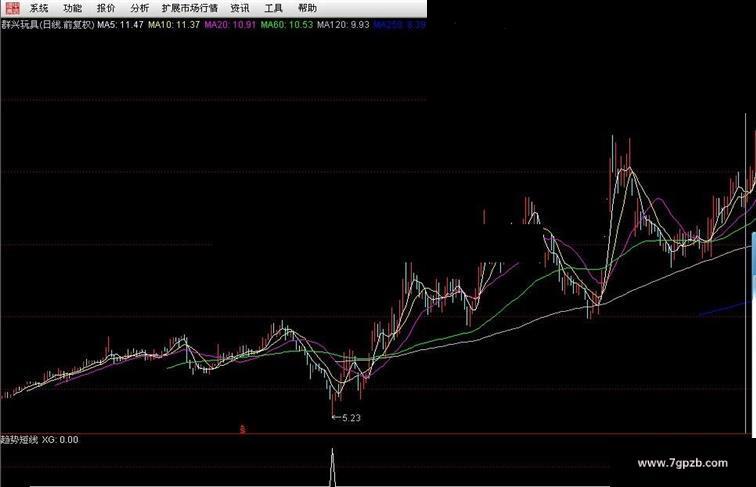This screenshot has width=756, height=487.
Task: Open the 工具 menu
Action: pyautogui.click(x=273, y=8)
